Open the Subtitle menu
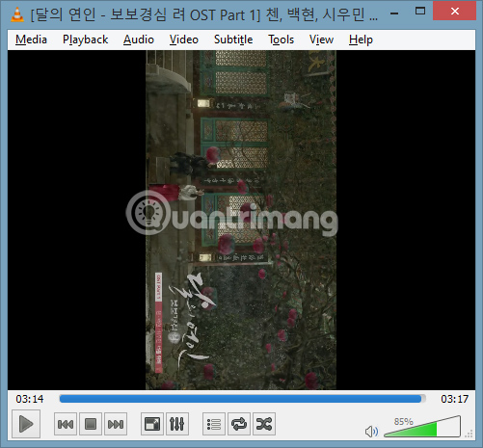483x448 pixels. click(x=233, y=40)
